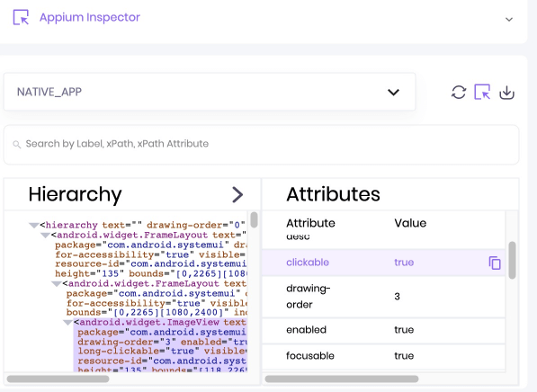Click the Attributes horizontal scrollbar thumb

[x=342, y=379]
